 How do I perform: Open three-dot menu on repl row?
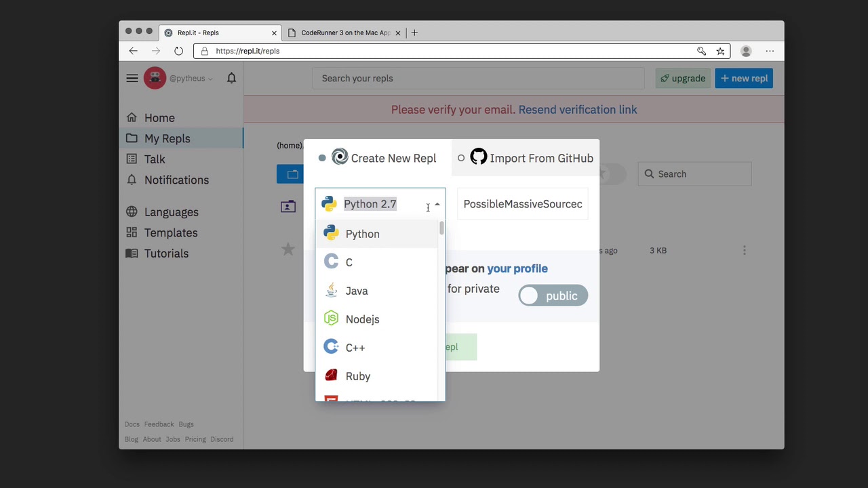[745, 250]
